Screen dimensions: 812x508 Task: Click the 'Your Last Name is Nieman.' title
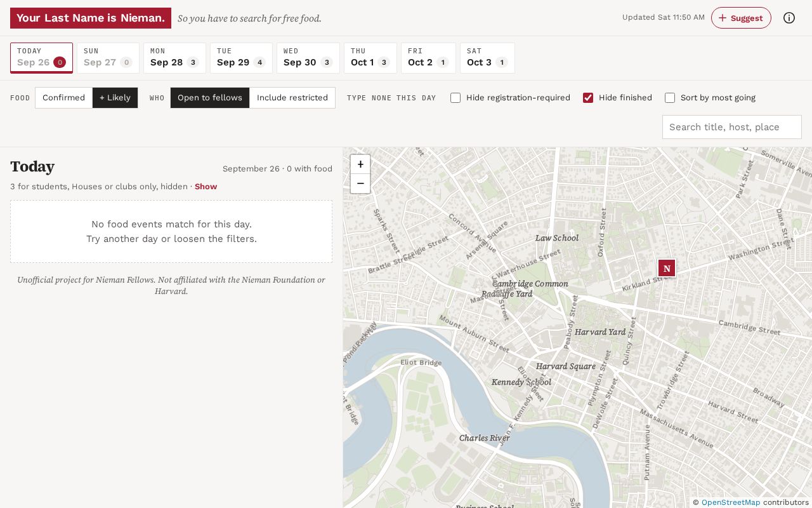click(91, 18)
